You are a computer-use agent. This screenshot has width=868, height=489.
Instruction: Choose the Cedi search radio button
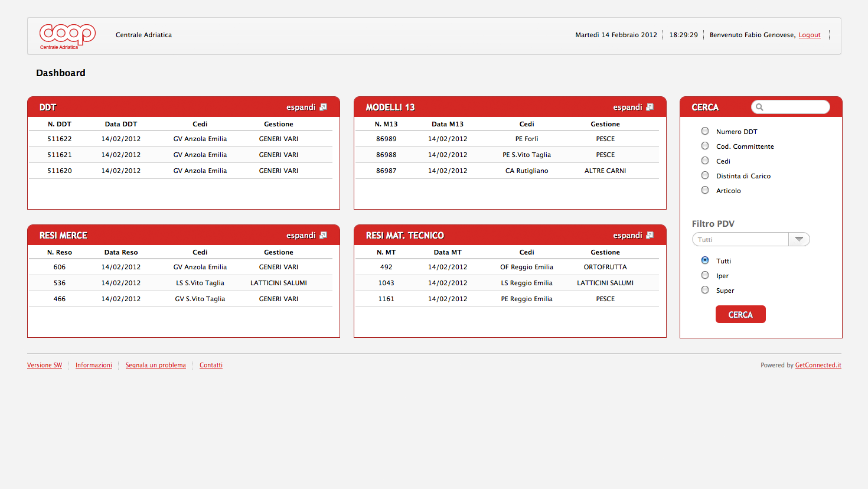[705, 161]
